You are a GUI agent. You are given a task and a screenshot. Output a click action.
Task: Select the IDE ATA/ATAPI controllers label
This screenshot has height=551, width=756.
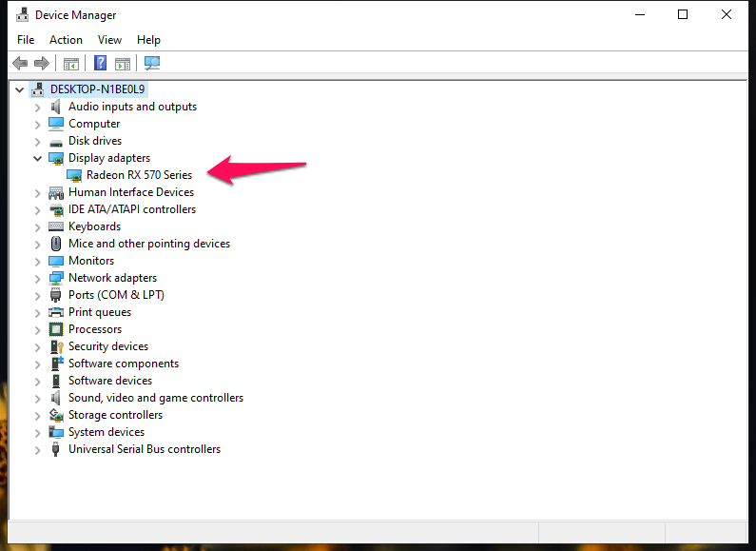tap(132, 209)
